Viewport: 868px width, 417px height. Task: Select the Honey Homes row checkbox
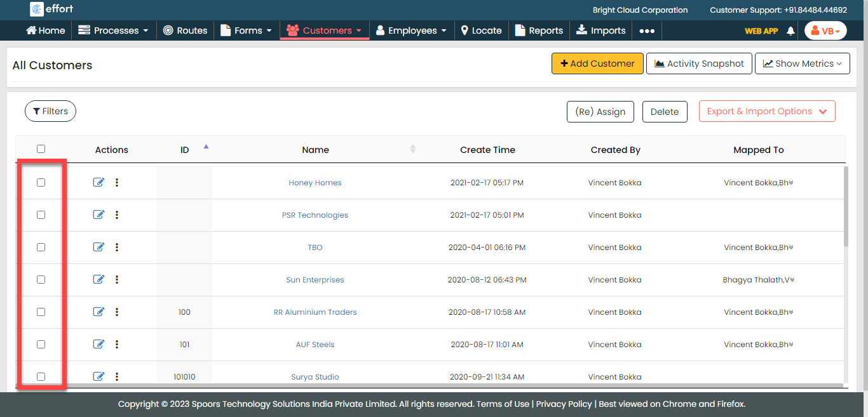click(41, 183)
